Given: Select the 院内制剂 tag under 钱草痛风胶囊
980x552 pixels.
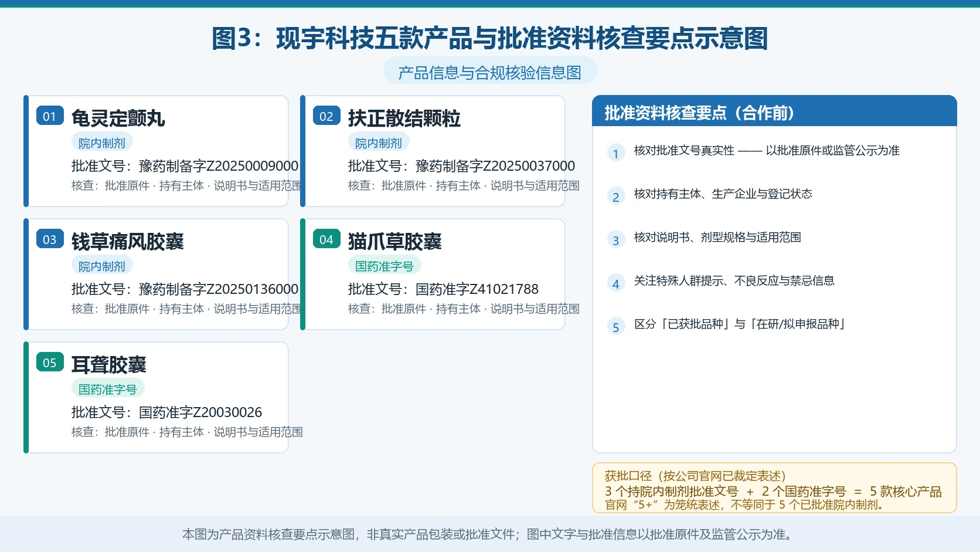Looking at the screenshot, I should coord(102,266).
